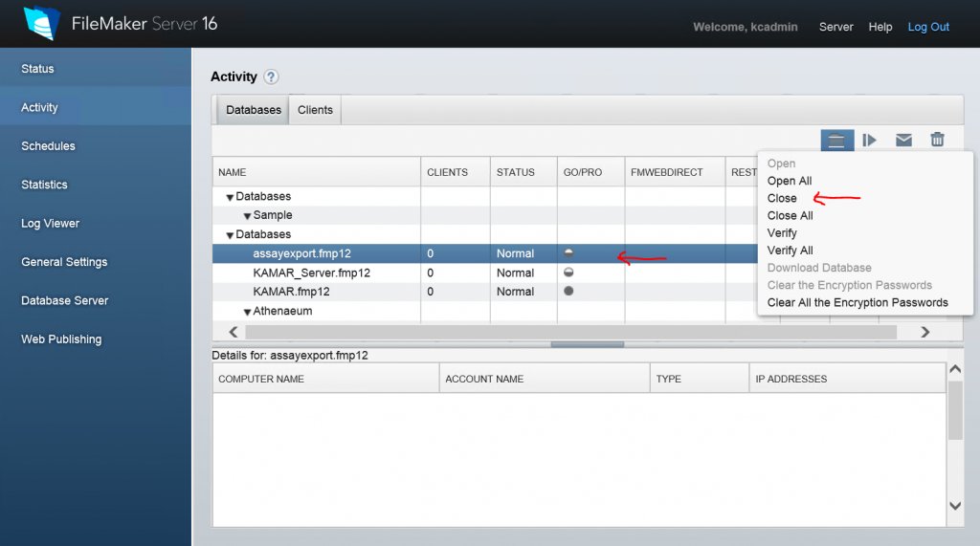The width and height of the screenshot is (980, 546).
Task: Collapse the Sample folder node
Action: (247, 216)
